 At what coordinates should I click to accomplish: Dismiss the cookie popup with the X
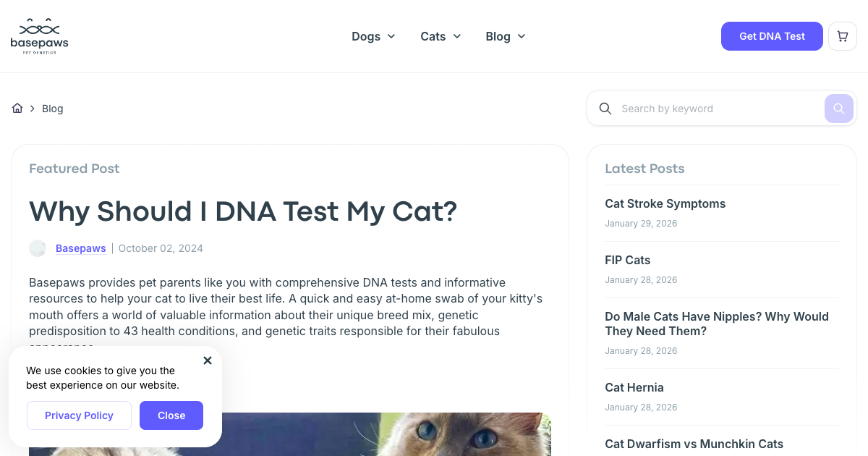click(208, 360)
